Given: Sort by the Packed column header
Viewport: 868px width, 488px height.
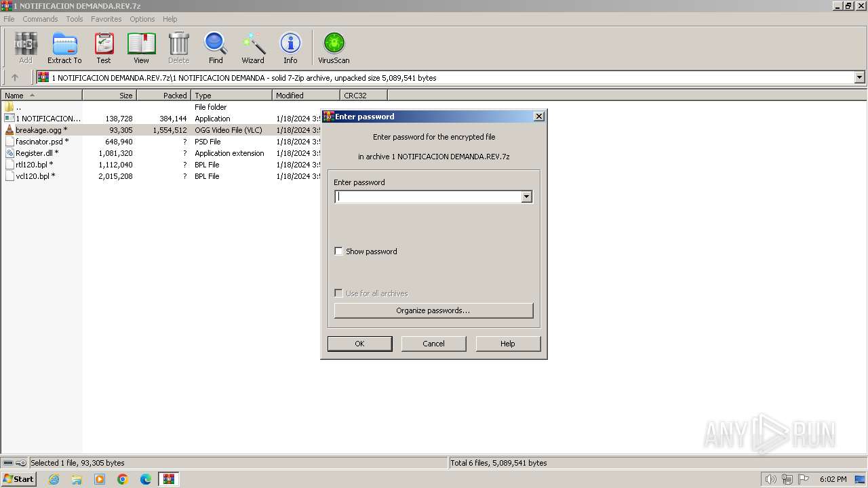Looking at the screenshot, I should click(x=164, y=96).
